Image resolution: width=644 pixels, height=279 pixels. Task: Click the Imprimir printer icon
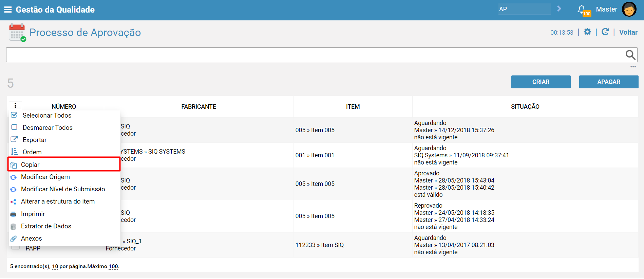(x=13, y=214)
